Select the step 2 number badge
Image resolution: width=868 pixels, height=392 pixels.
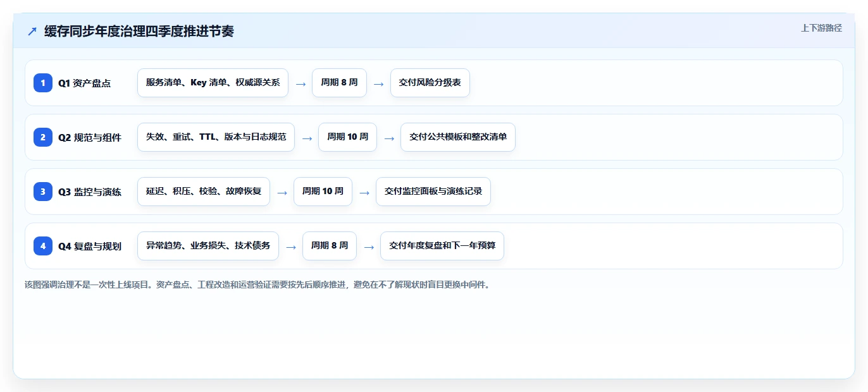43,137
